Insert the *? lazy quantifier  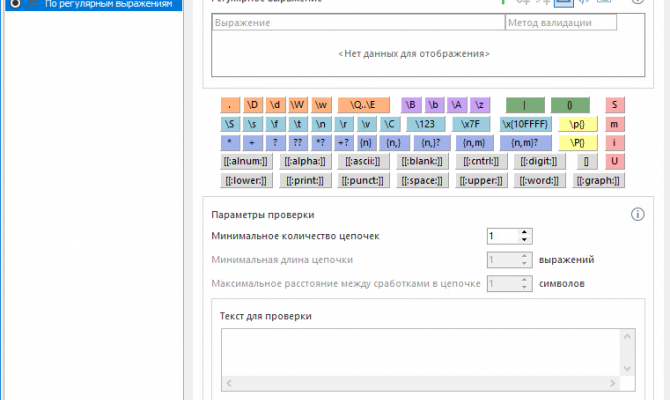(320, 143)
